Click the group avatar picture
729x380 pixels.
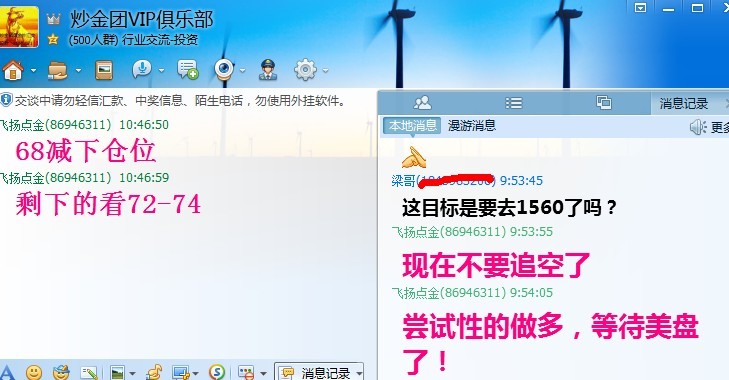(x=19, y=27)
